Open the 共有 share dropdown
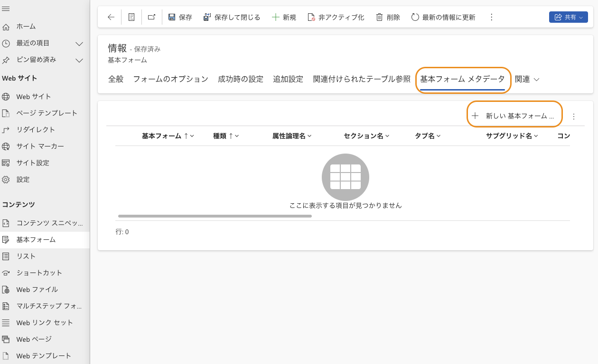 (x=568, y=17)
